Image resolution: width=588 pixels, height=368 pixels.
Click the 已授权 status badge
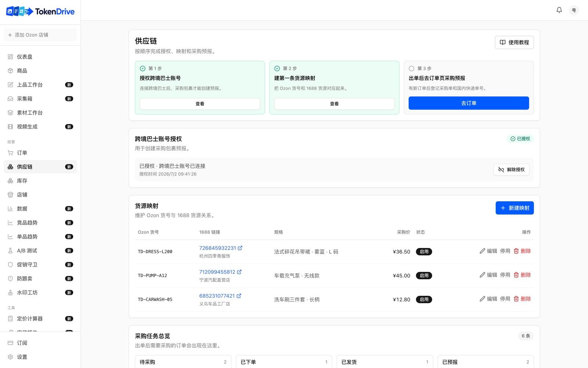click(520, 139)
